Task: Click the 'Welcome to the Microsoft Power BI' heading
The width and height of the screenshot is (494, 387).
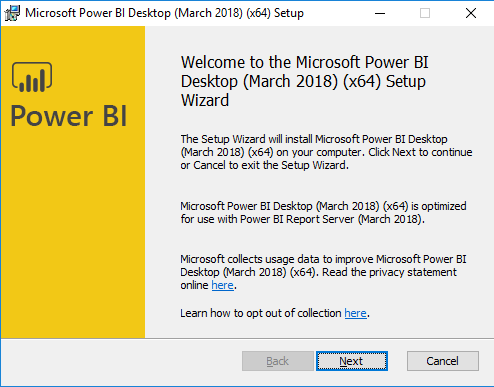Action: pos(305,81)
